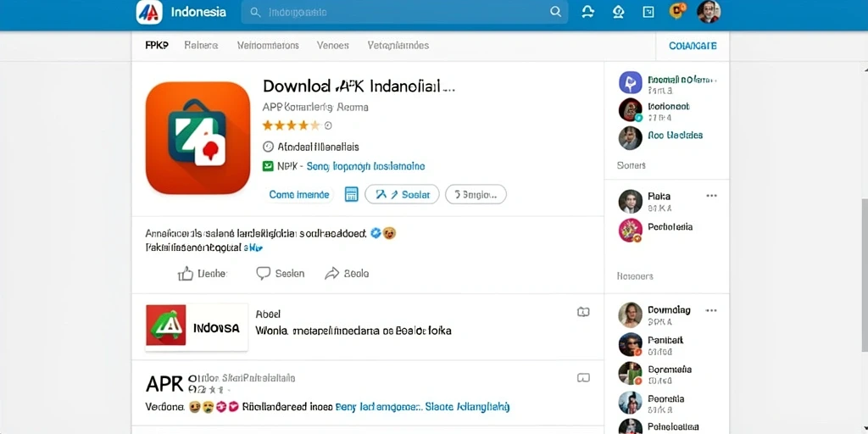The height and width of the screenshot is (434, 868).
Task: Open more options beside Doumdlag
Action: pos(711,310)
